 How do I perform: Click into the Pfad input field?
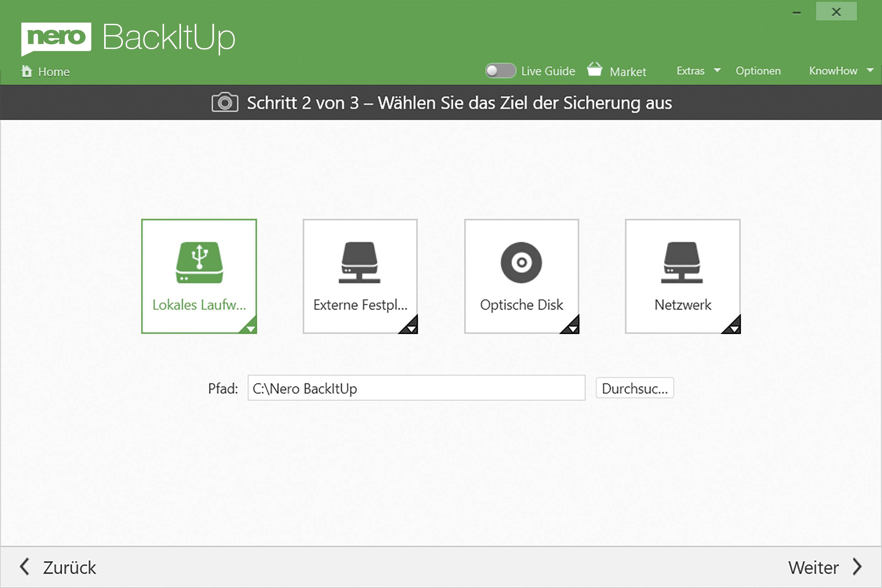tap(417, 388)
